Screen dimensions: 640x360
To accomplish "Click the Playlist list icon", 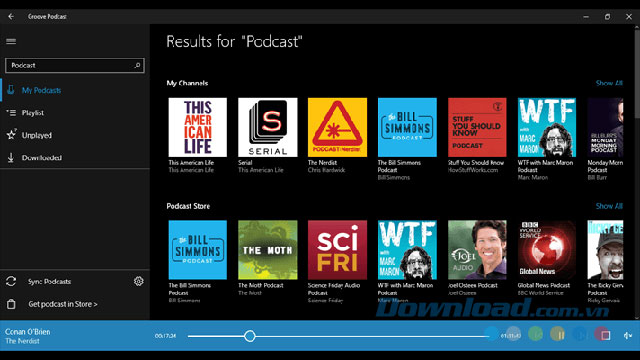I will 11,113.
